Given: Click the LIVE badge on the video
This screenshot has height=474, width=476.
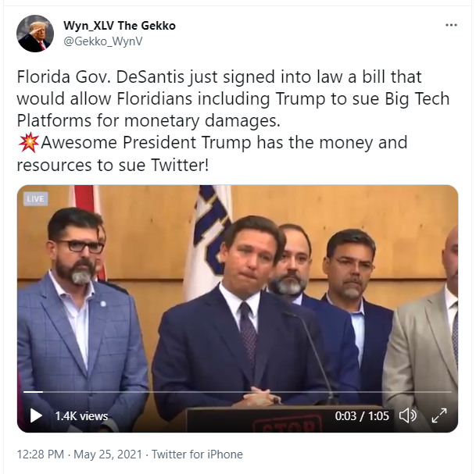Looking at the screenshot, I should click(x=35, y=199).
